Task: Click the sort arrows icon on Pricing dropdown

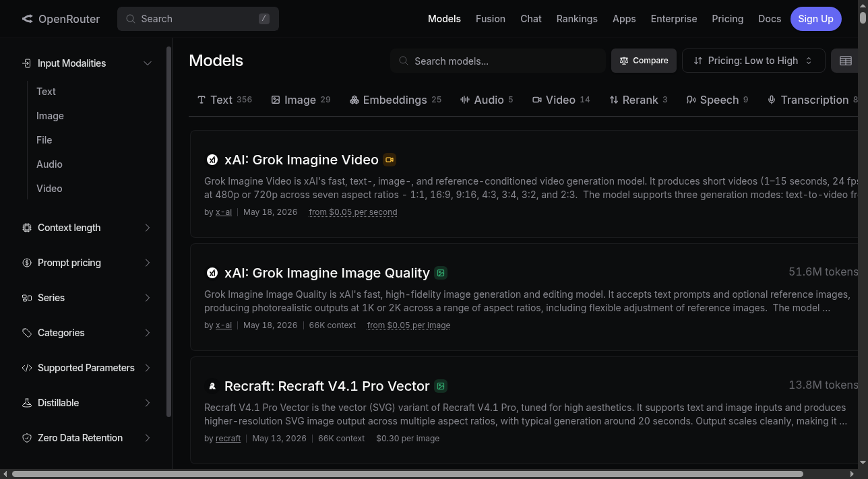Action: click(698, 61)
